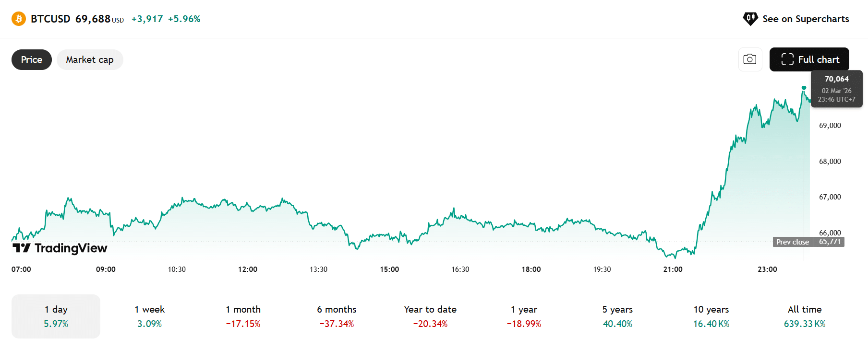
Task: Click the Supercharts logo icon
Action: pos(750,19)
